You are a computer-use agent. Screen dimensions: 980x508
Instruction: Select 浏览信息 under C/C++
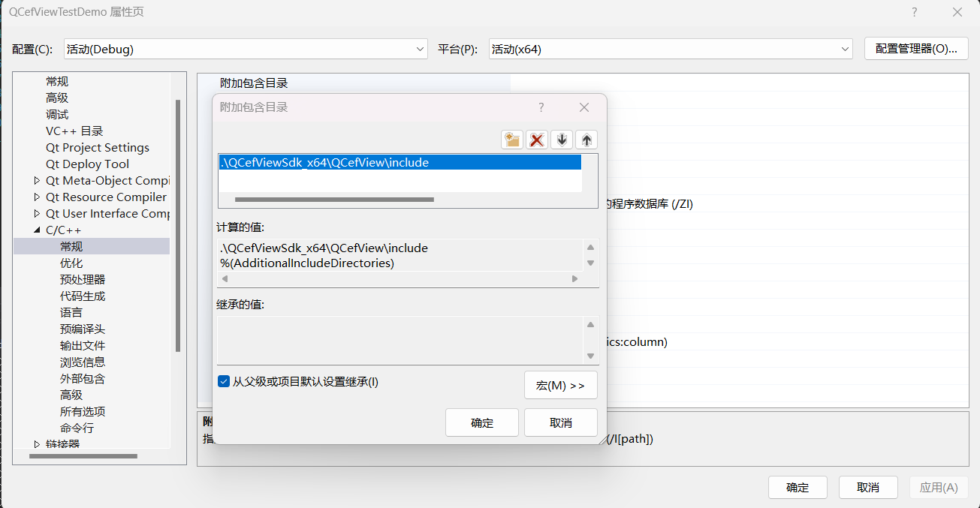83,362
